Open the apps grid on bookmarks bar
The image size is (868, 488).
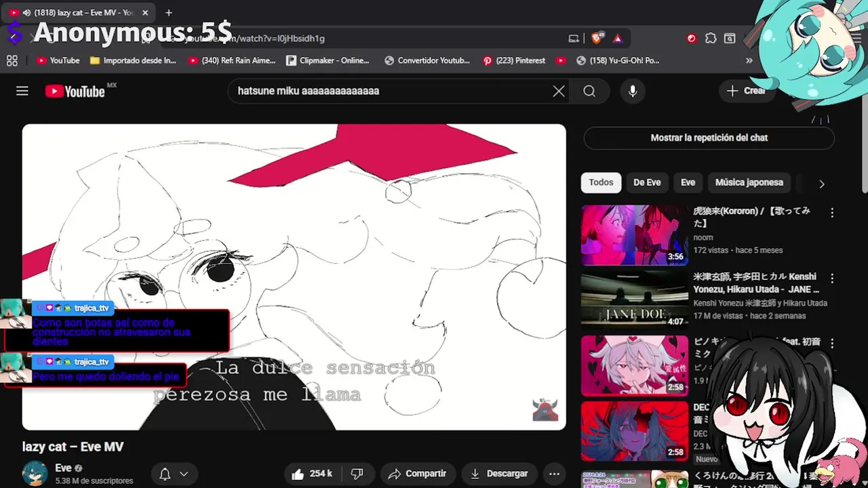coord(12,60)
